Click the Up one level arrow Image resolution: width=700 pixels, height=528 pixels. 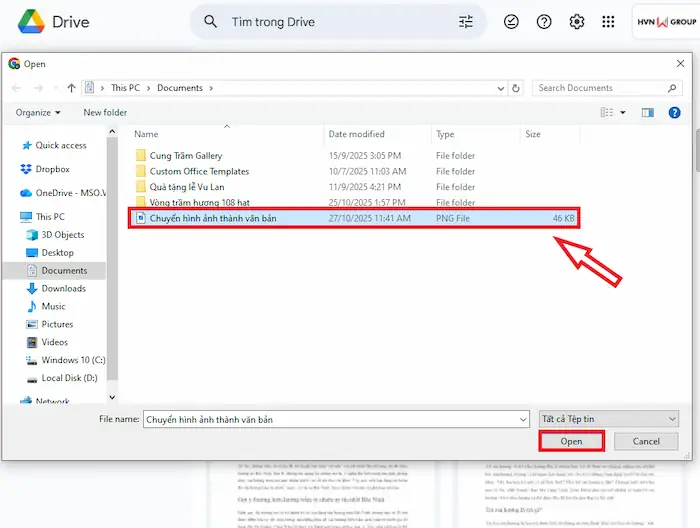coord(71,88)
